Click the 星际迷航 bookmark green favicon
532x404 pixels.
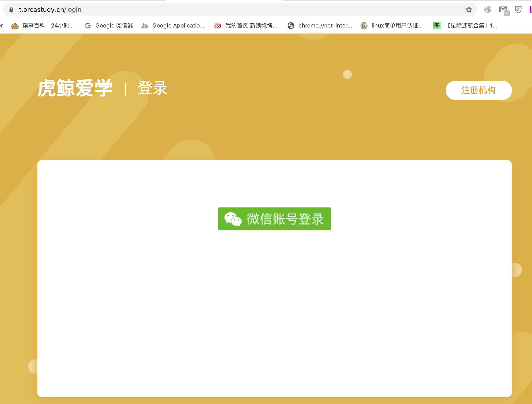pos(437,26)
